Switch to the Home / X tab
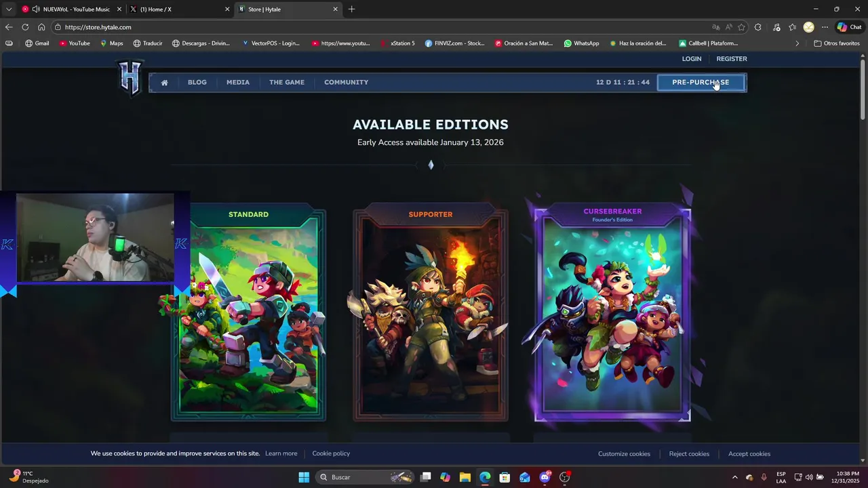Viewport: 868px width, 488px height. (x=180, y=9)
